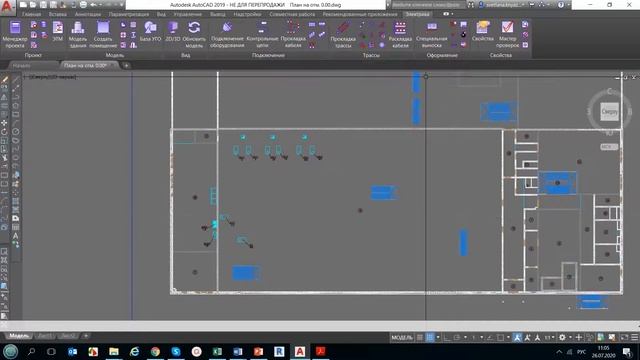Select the Модель layout tab

tap(19, 336)
